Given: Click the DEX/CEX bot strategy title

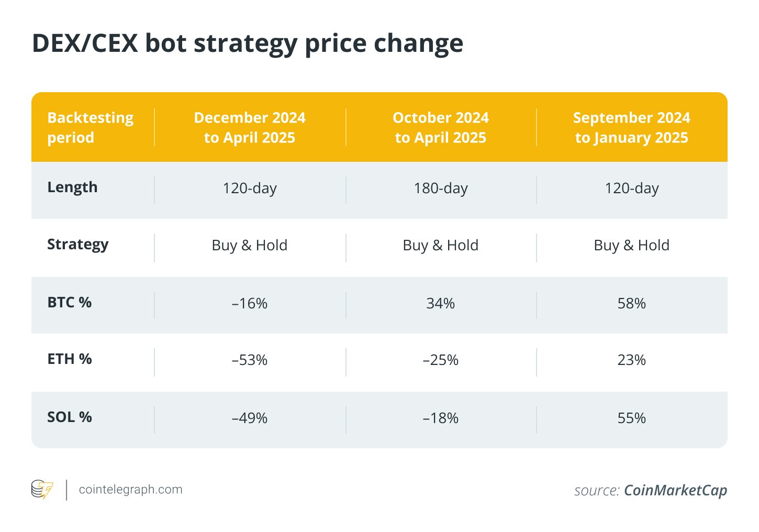Looking at the screenshot, I should click(248, 43).
